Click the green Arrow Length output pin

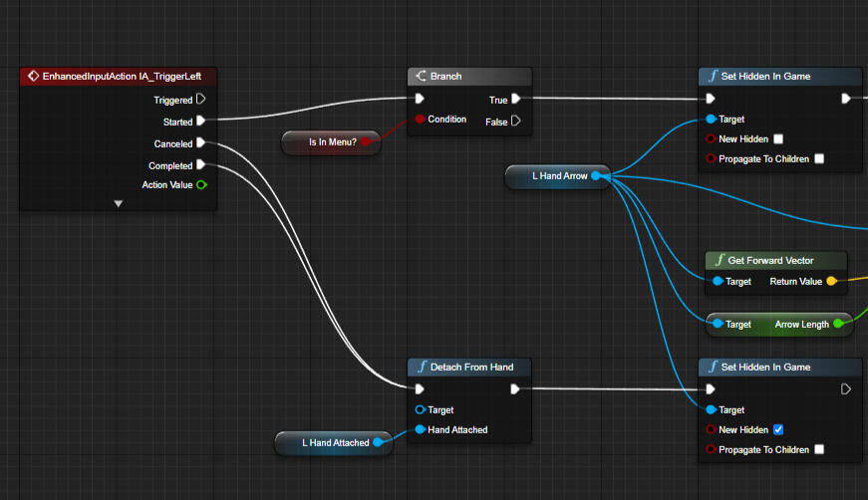tap(838, 324)
